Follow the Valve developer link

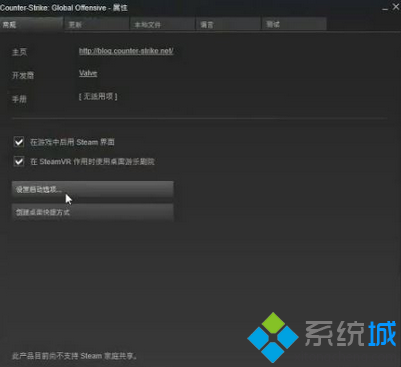[88, 73]
